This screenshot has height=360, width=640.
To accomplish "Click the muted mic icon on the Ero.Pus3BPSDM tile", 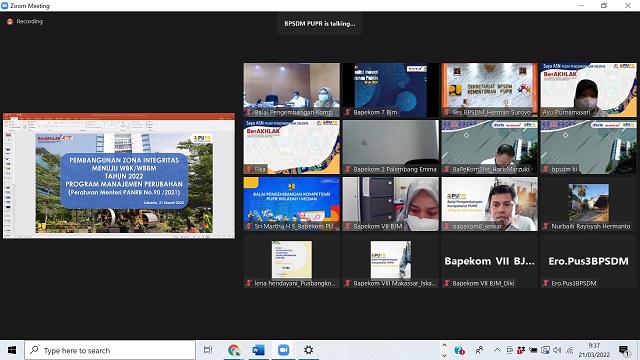I will point(546,283).
